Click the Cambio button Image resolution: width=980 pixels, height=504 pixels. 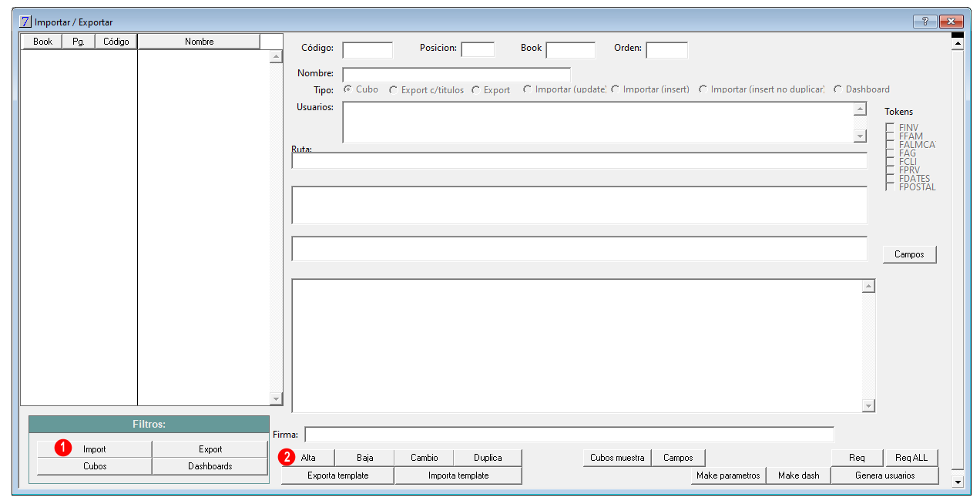pyautogui.click(x=424, y=458)
